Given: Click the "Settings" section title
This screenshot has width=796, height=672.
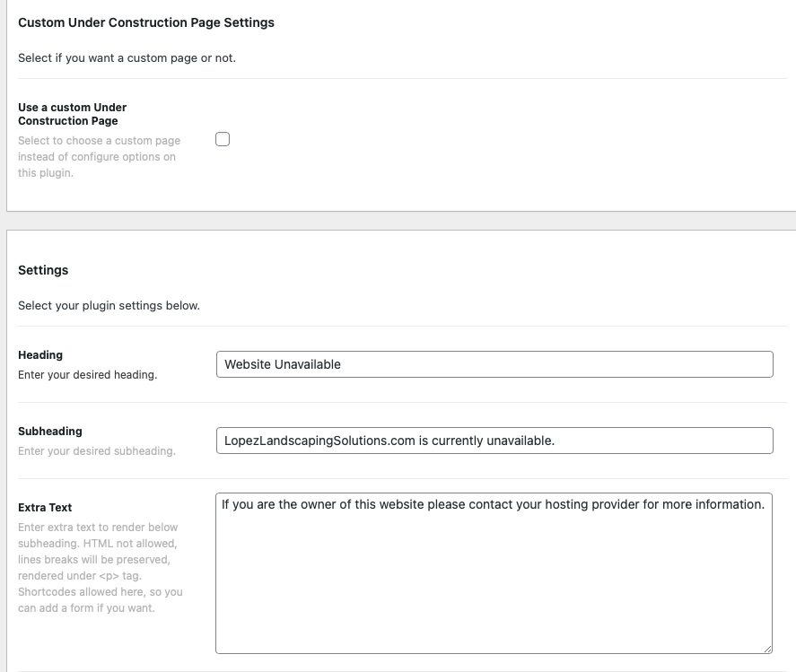Looking at the screenshot, I should pos(43,270).
